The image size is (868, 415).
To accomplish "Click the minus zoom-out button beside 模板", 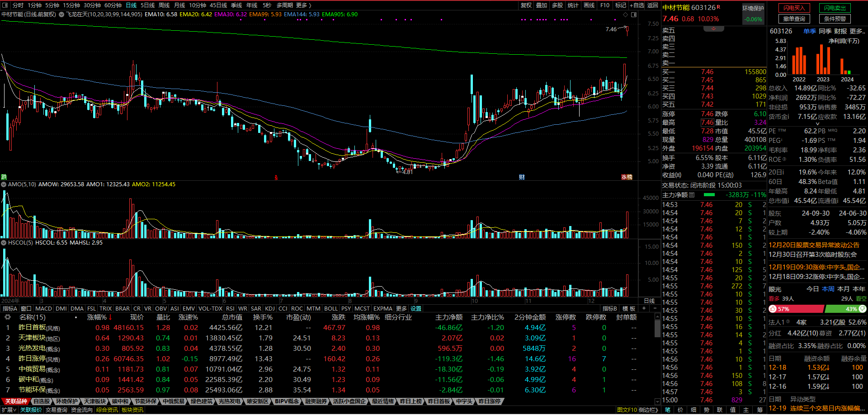I will coord(655,308).
